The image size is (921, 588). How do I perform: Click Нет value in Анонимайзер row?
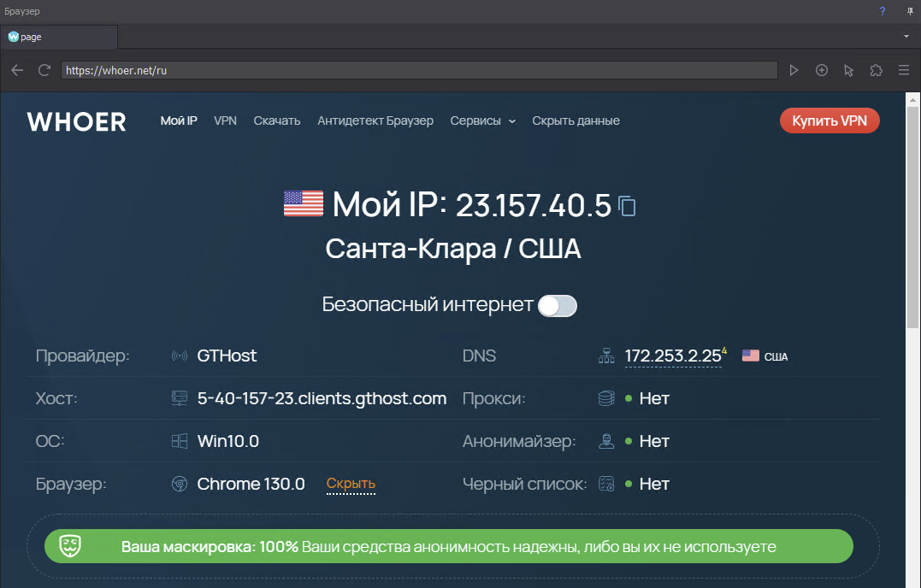pyautogui.click(x=654, y=441)
